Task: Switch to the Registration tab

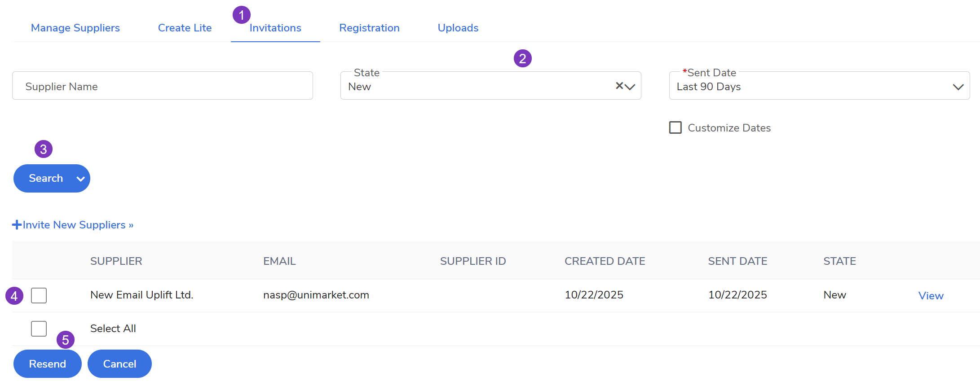Action: (x=369, y=28)
